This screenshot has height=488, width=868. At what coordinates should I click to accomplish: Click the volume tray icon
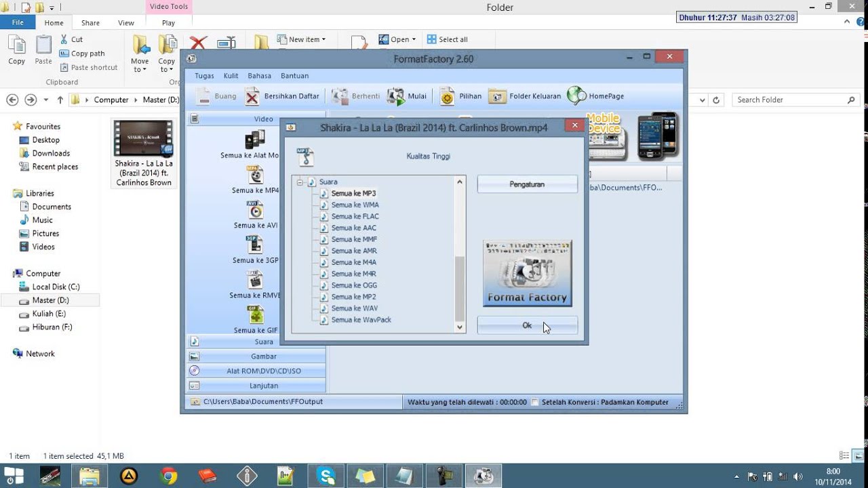(x=798, y=476)
